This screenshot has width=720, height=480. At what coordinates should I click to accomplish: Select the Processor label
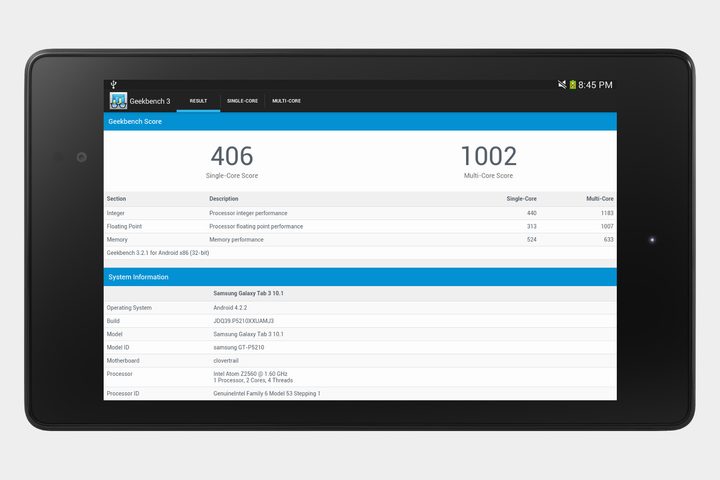tap(119, 374)
